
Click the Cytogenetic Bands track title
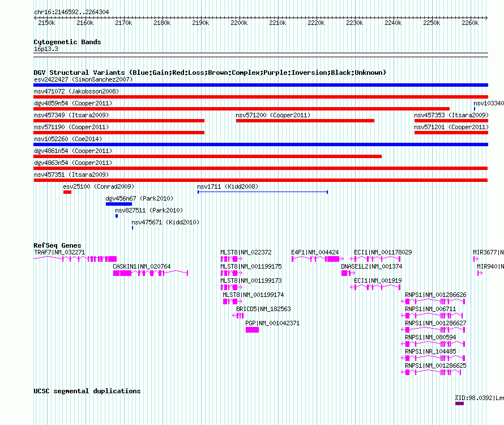pos(67,42)
